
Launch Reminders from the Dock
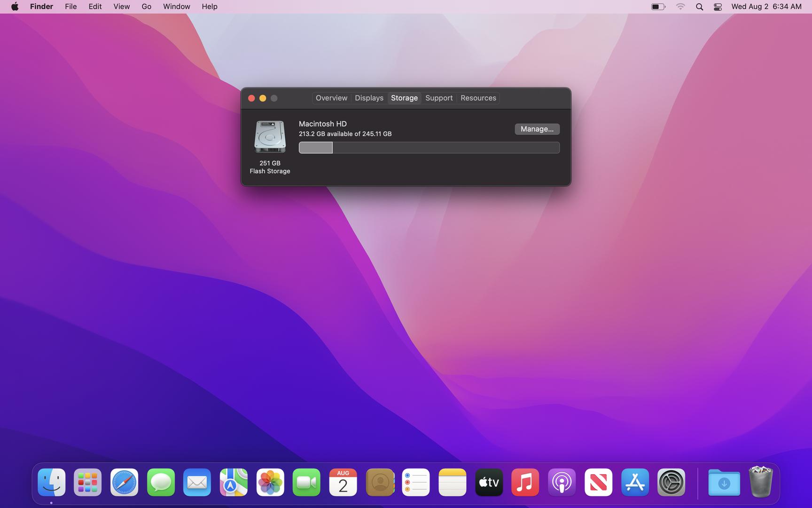(416, 482)
